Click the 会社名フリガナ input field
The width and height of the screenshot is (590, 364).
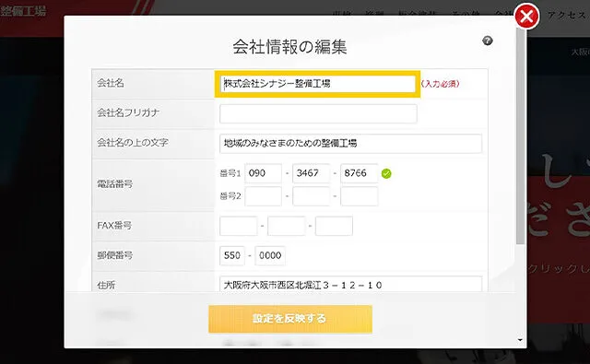pos(318,113)
